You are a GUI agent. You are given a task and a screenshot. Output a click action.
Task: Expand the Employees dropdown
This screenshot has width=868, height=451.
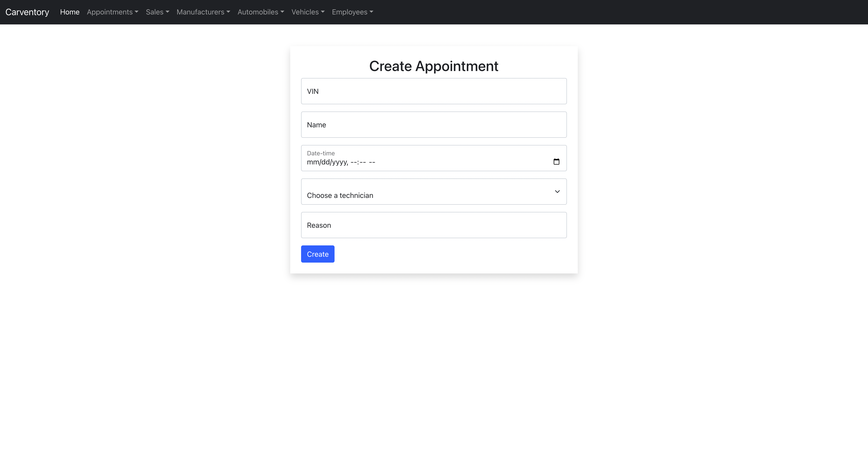(352, 12)
